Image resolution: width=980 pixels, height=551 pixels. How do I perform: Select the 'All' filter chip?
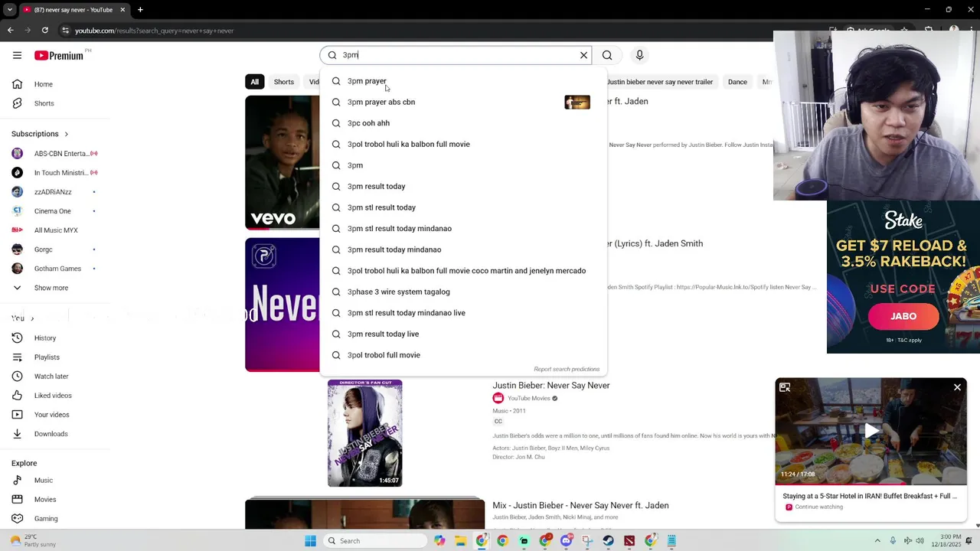tap(255, 82)
